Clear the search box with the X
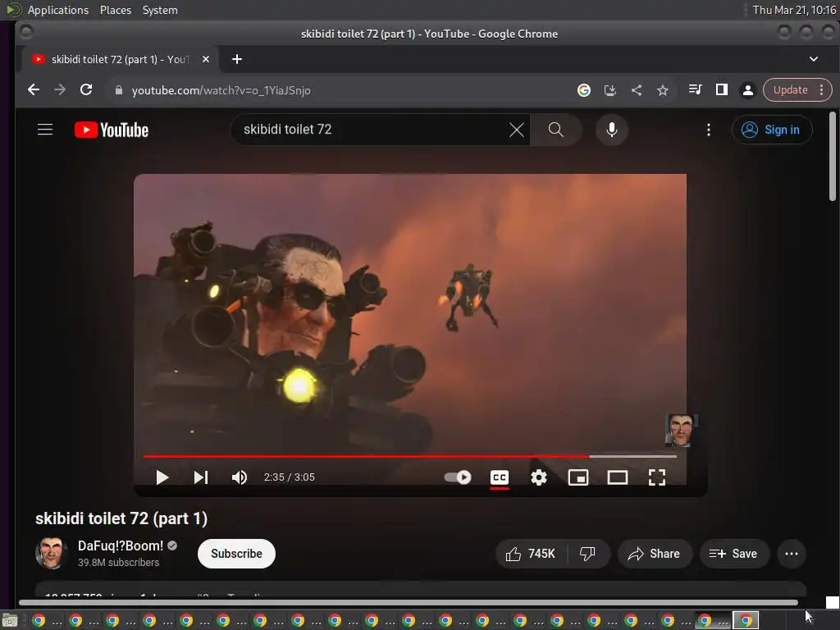Image resolution: width=840 pixels, height=630 pixels. click(x=517, y=130)
